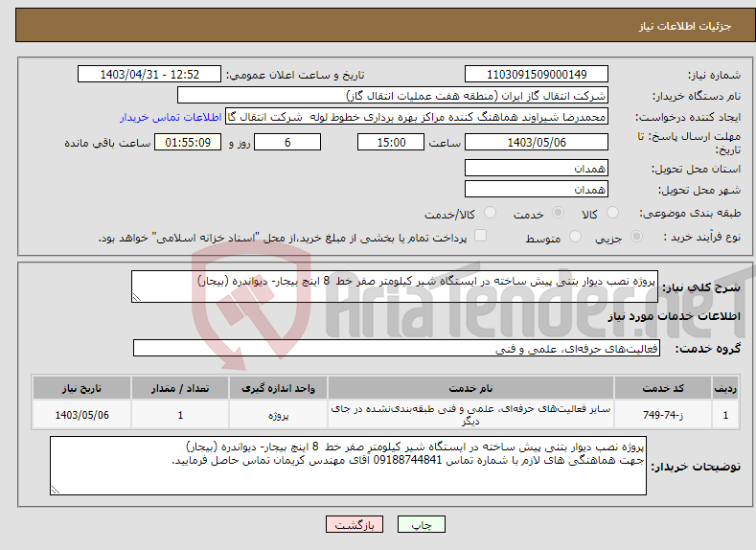The height and width of the screenshot is (550, 756).
Task: Click the table date cell 1403/05/06
Action: tap(82, 415)
